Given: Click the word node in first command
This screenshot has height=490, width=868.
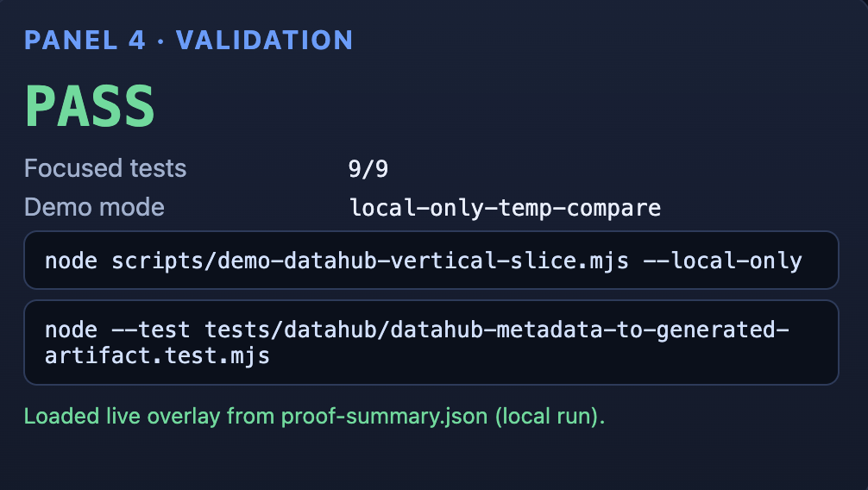Looking at the screenshot, I should (x=71, y=261).
